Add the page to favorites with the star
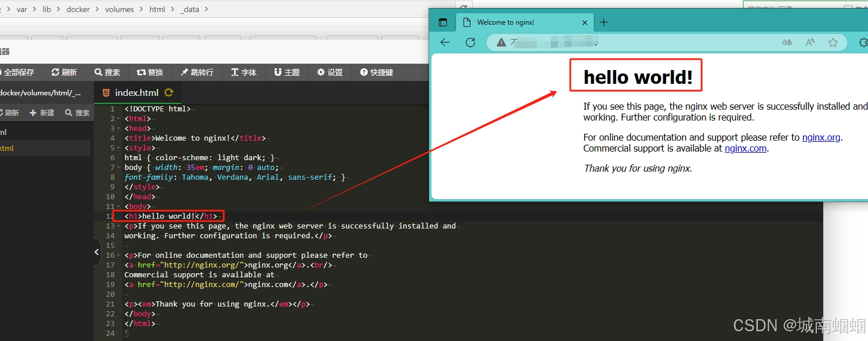 pyautogui.click(x=833, y=42)
